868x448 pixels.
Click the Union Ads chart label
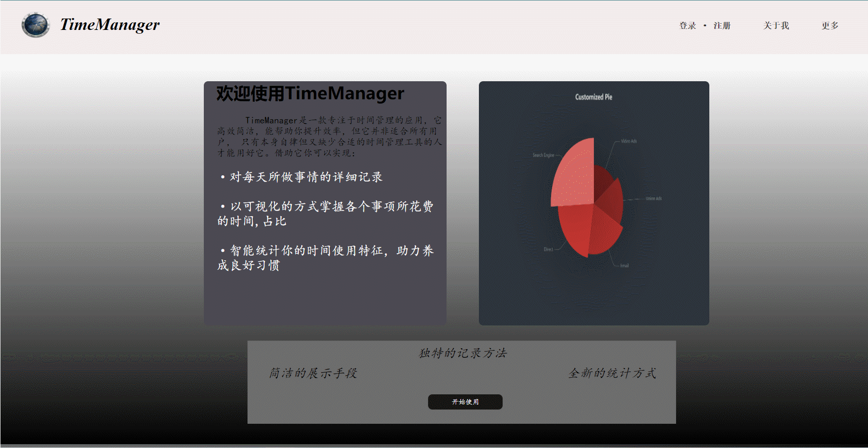653,199
